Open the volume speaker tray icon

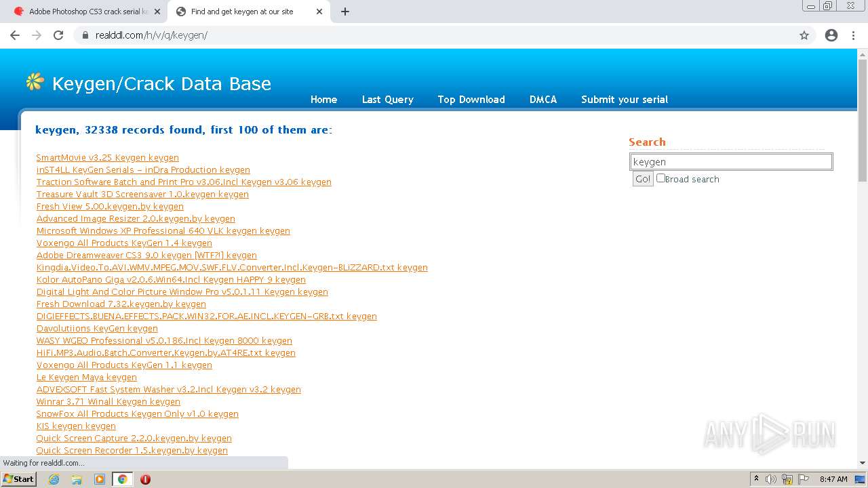coord(771,479)
